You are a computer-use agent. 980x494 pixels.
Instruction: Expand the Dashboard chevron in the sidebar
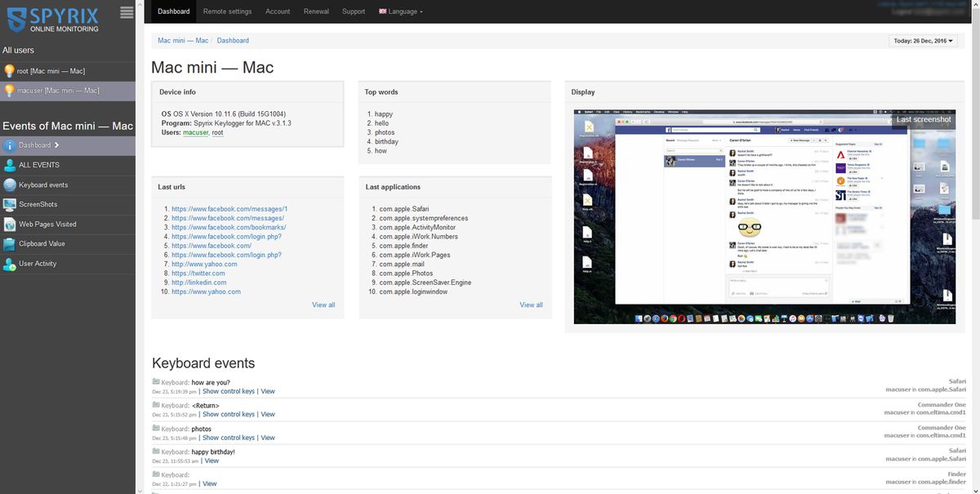58,145
